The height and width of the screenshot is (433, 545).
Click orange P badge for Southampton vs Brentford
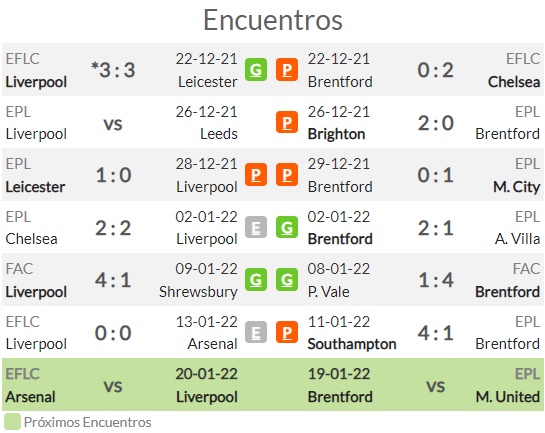(287, 332)
